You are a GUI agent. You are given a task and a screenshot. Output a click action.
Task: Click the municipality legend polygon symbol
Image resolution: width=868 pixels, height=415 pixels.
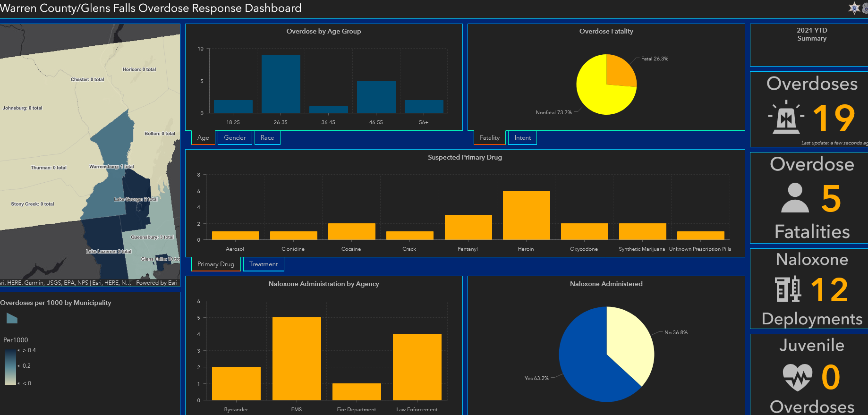12,319
